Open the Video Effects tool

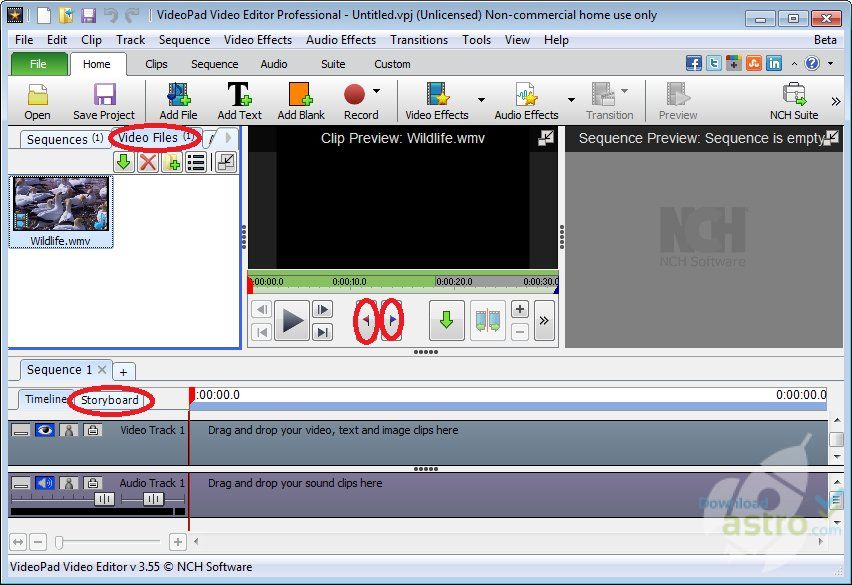tap(436, 101)
